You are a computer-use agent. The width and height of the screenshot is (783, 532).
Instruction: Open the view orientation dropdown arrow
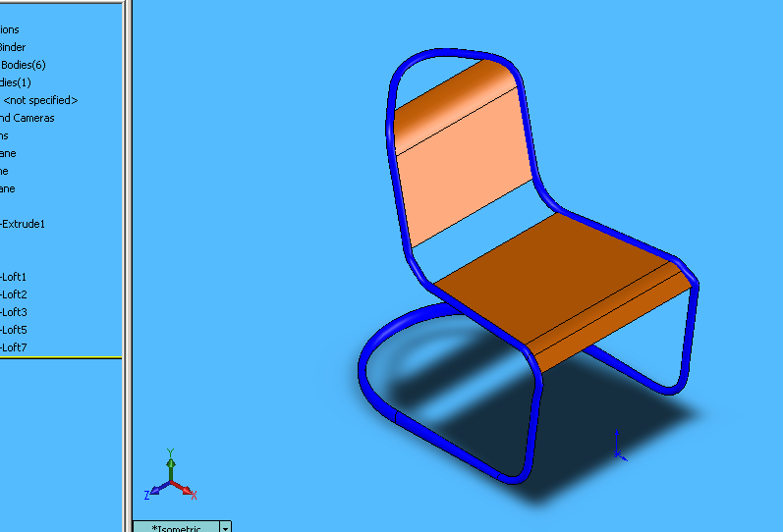pyautogui.click(x=226, y=527)
